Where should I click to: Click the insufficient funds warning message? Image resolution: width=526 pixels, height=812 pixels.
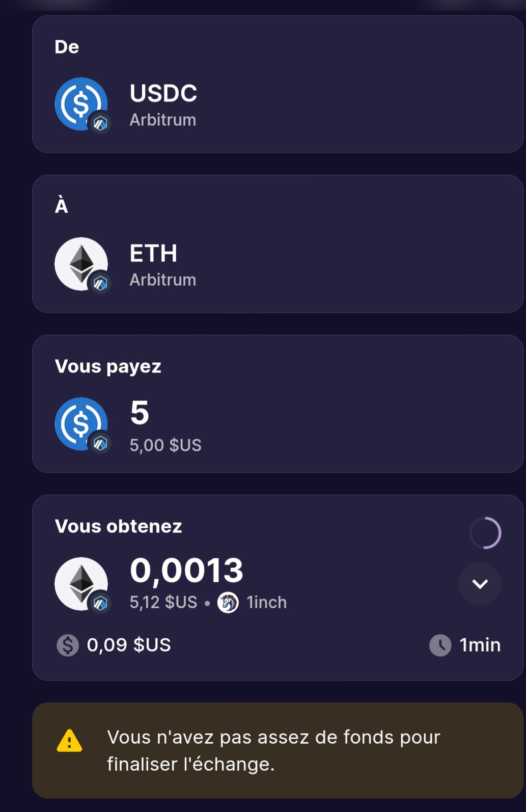(x=273, y=750)
